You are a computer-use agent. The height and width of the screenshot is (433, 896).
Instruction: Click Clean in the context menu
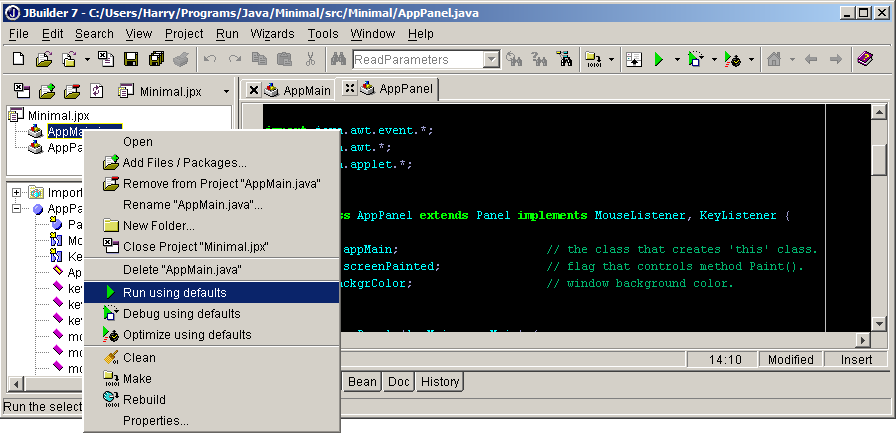click(x=212, y=358)
